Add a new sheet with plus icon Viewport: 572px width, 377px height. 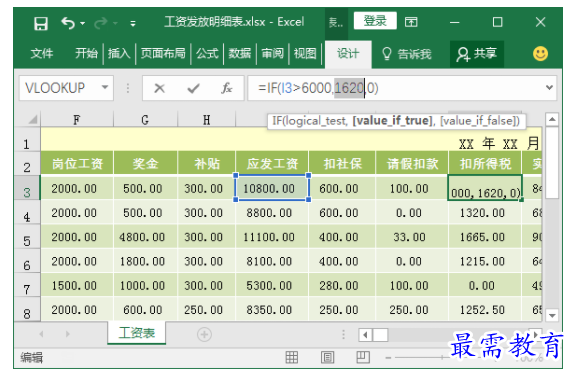[x=204, y=334]
